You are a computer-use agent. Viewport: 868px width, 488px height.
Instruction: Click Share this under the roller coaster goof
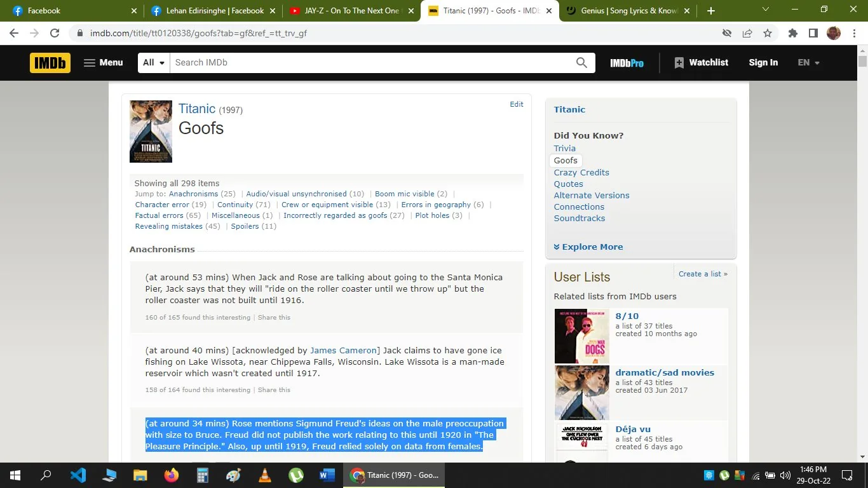274,317
